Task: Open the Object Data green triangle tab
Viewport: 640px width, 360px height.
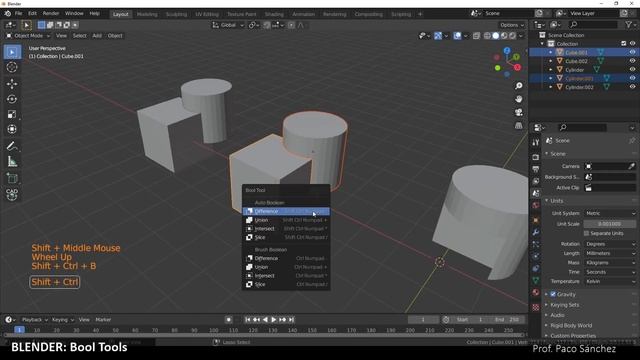Action: [x=536, y=280]
